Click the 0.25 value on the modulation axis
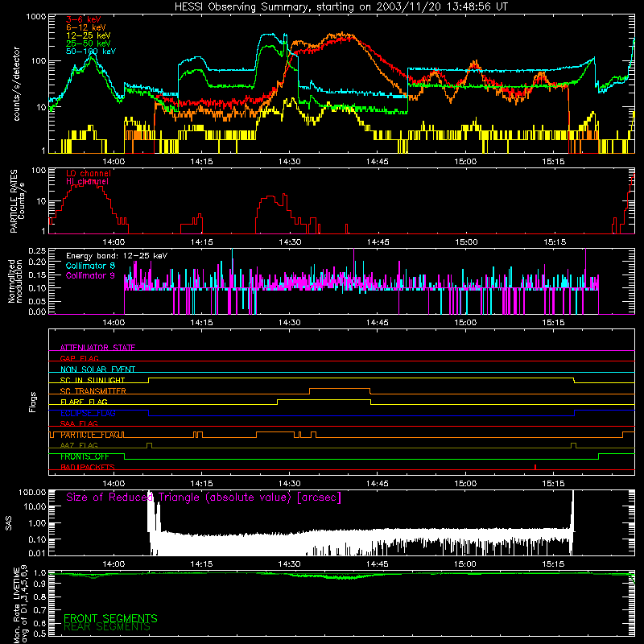This screenshot has width=644, height=644. 37,250
